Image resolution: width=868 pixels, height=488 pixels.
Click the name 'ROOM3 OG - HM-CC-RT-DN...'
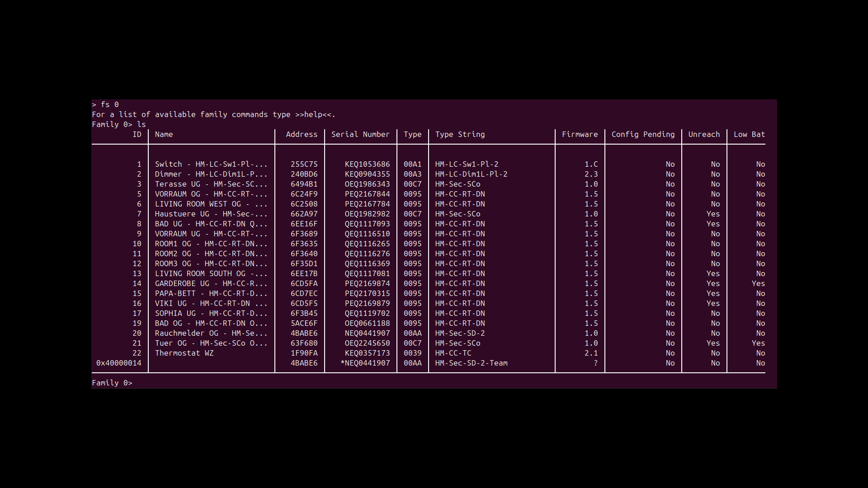(x=211, y=263)
